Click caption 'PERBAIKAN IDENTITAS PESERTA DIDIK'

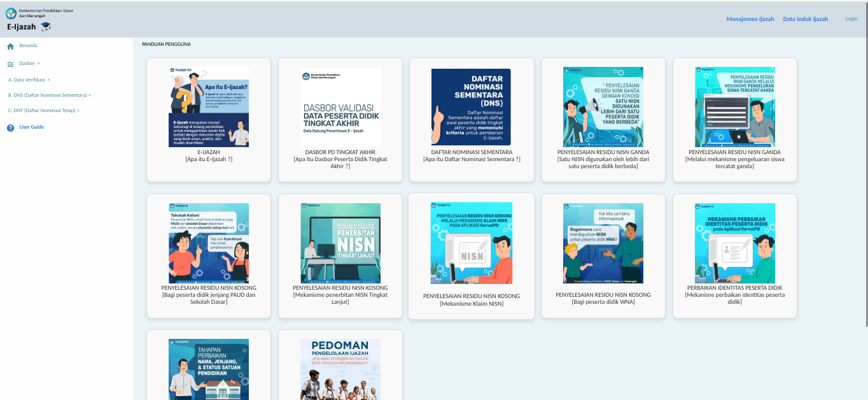[x=735, y=288]
